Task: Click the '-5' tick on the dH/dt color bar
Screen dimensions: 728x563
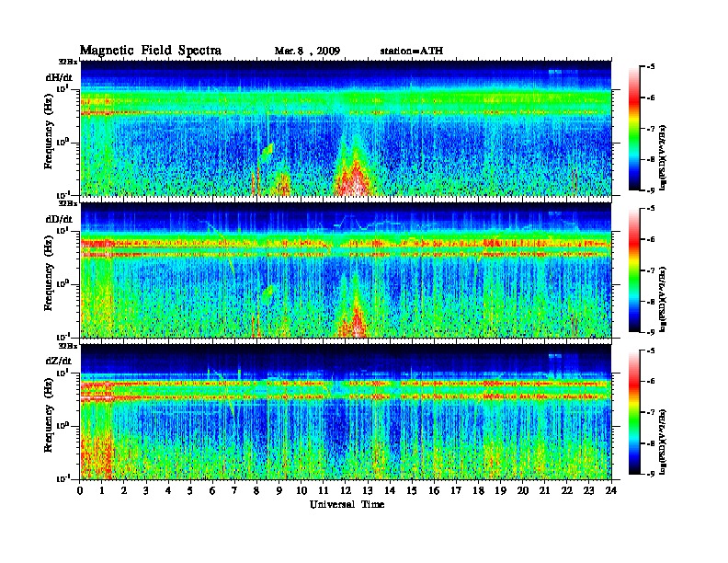Action: click(651, 67)
